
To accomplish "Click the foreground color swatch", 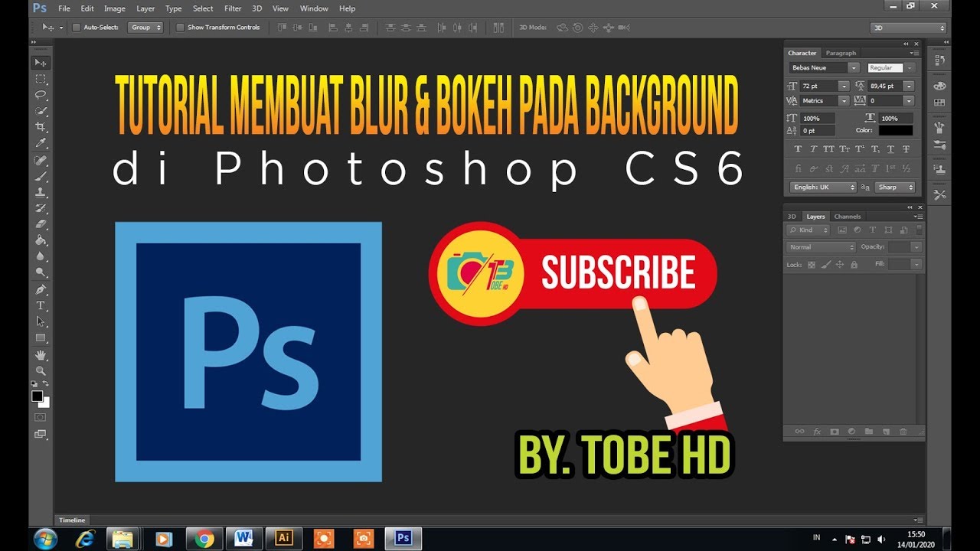I will click(x=37, y=396).
